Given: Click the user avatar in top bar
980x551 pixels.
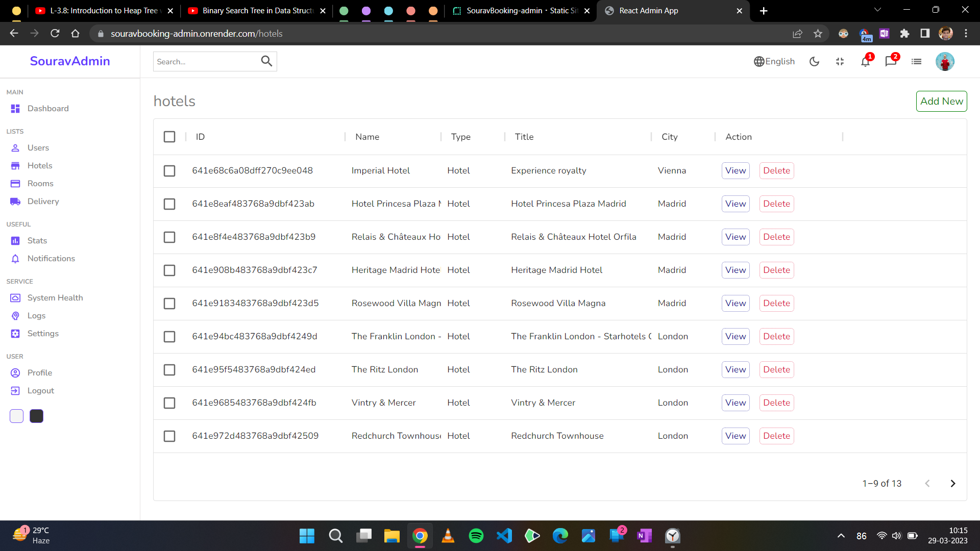Looking at the screenshot, I should 945,61.
